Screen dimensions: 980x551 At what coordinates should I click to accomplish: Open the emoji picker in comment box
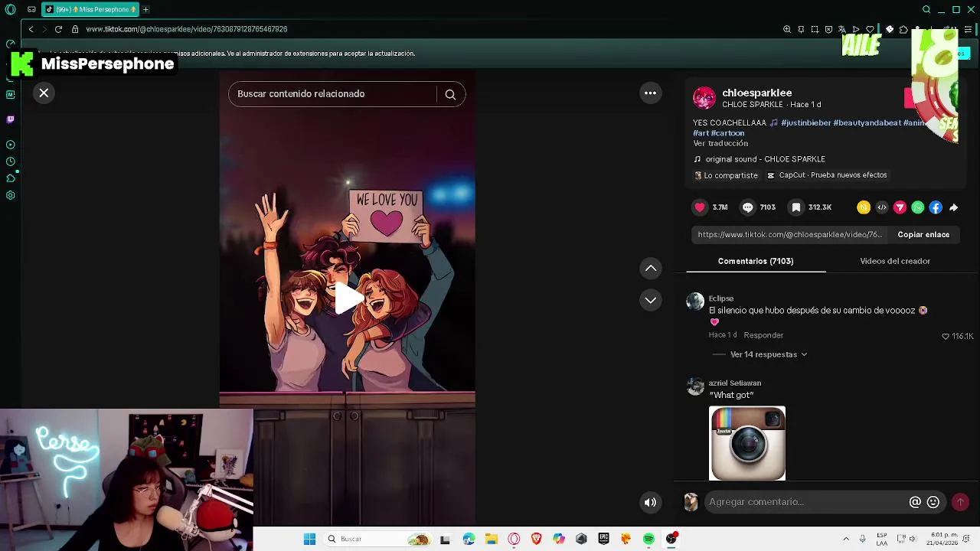[x=933, y=502]
